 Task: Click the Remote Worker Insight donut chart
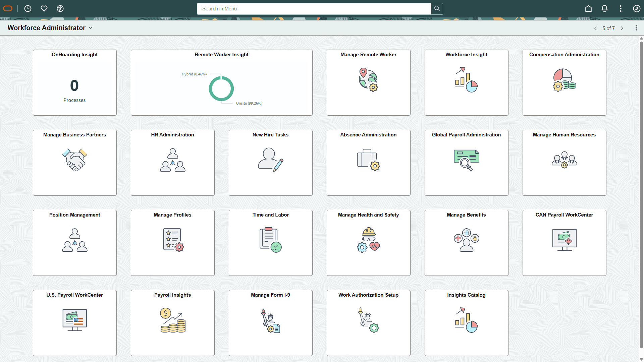pyautogui.click(x=221, y=88)
